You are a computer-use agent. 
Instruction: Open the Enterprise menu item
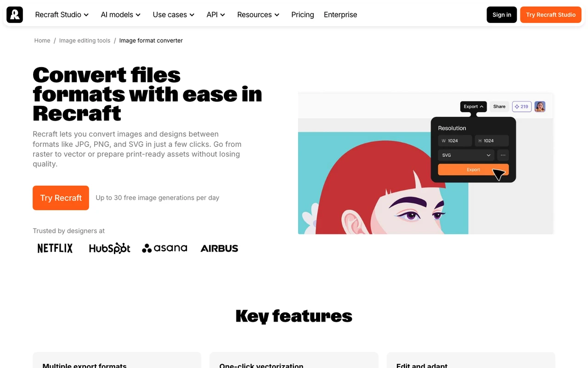coord(340,15)
